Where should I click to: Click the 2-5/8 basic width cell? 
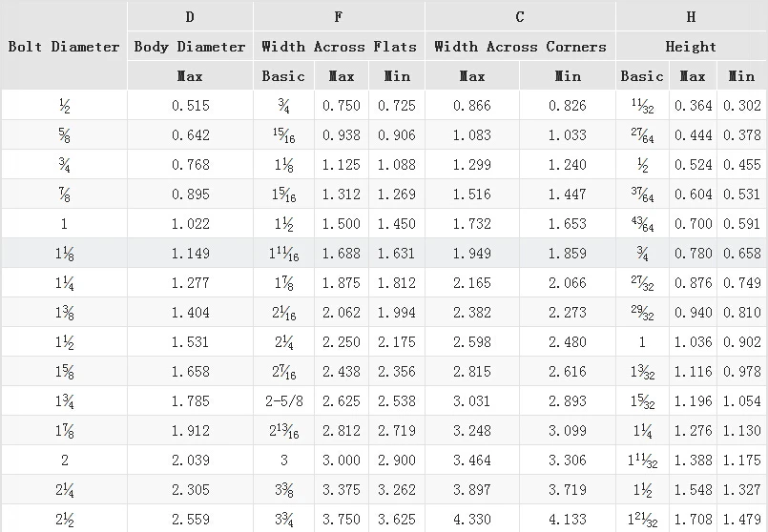[x=283, y=401]
